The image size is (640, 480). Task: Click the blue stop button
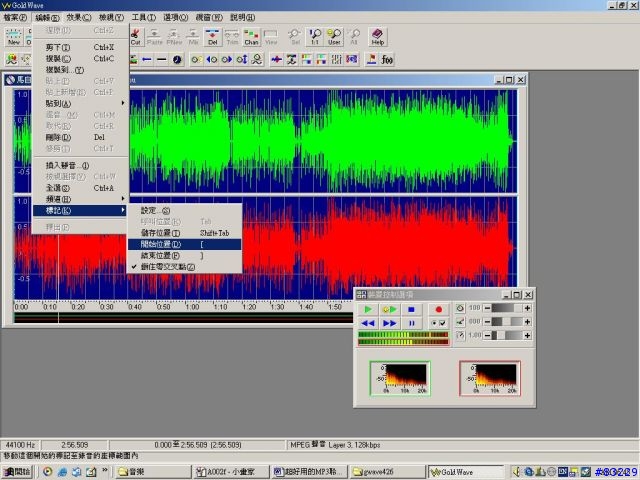[411, 309]
